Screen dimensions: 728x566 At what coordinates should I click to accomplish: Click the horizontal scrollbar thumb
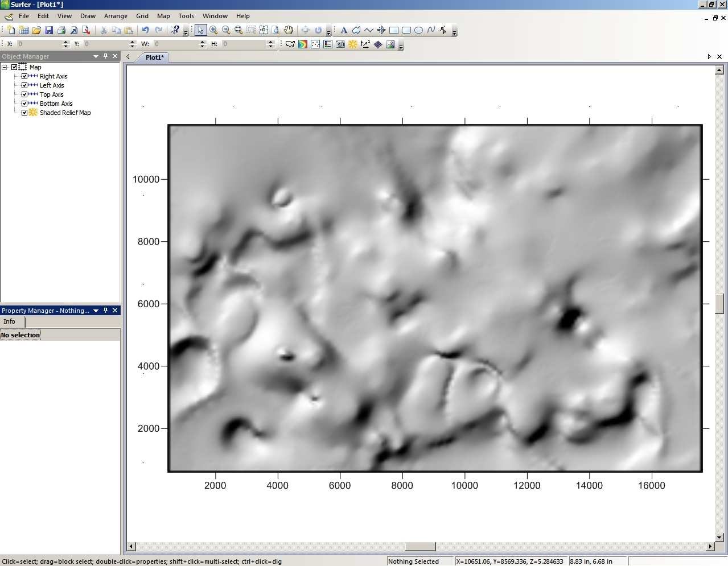click(420, 547)
